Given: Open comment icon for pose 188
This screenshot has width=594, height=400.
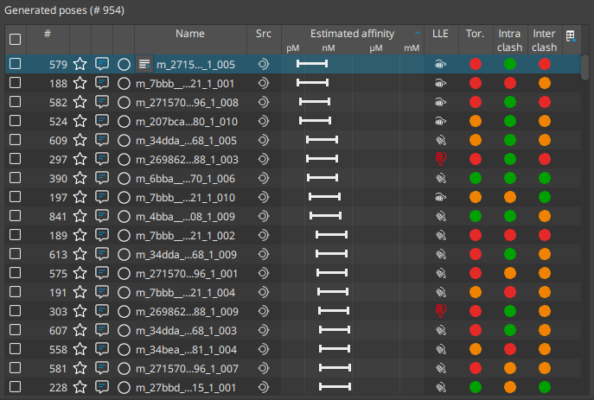Looking at the screenshot, I should pos(102,83).
